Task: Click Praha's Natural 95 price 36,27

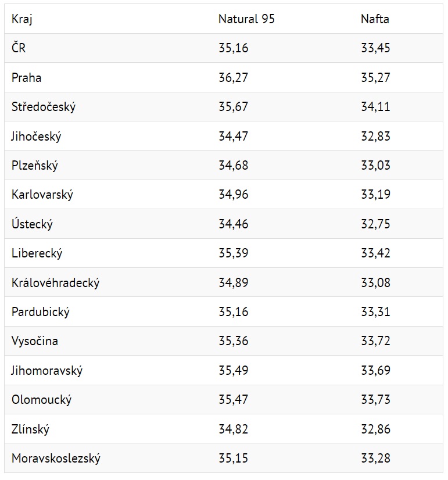Action: tap(233, 77)
